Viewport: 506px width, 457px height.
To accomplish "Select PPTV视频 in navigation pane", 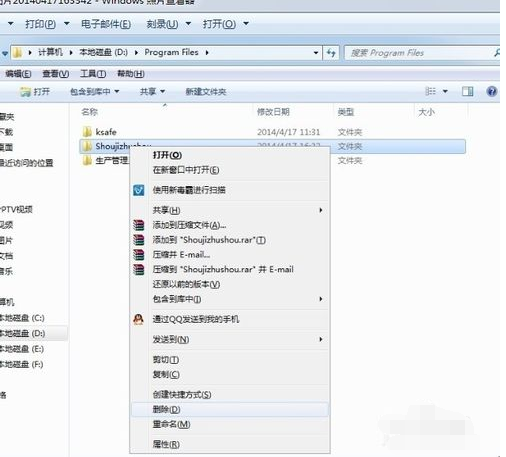I will click(x=16, y=209).
